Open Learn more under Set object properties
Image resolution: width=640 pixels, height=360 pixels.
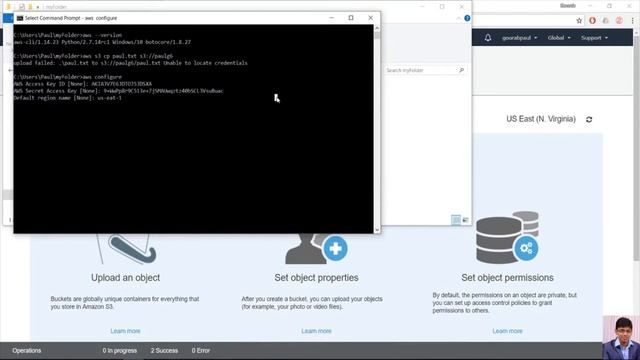(x=316, y=331)
